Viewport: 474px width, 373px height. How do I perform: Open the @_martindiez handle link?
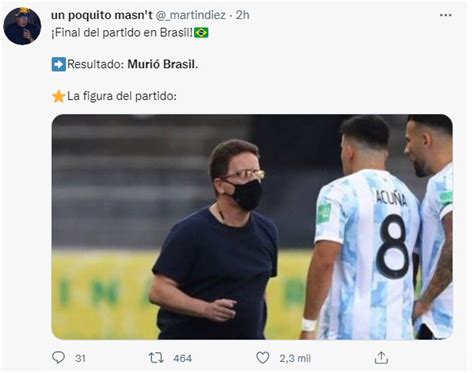(191, 15)
